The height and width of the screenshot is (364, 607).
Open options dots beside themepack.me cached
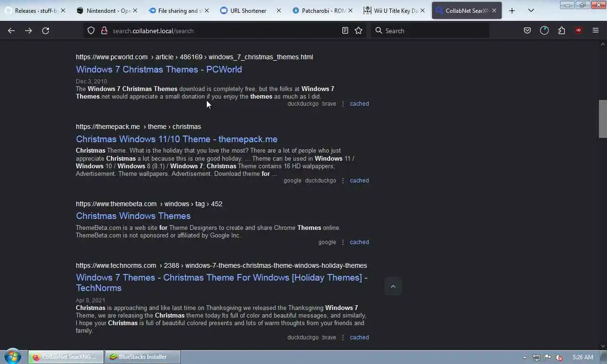pyautogui.click(x=343, y=181)
